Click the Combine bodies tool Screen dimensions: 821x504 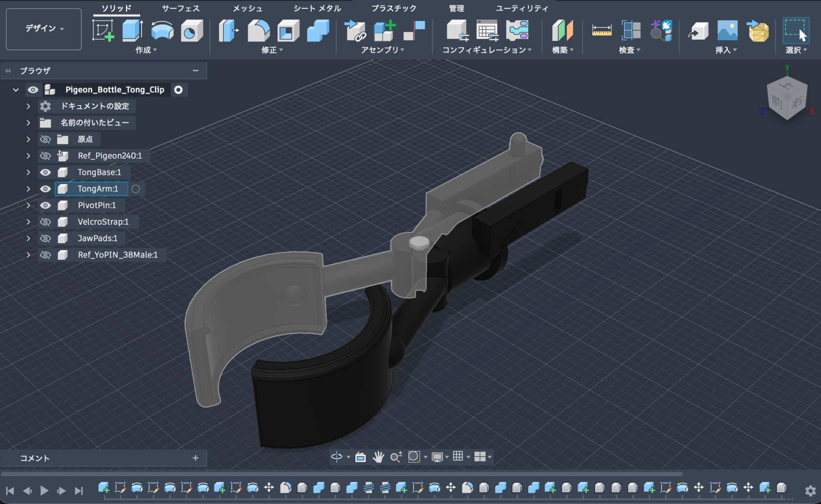(x=318, y=30)
